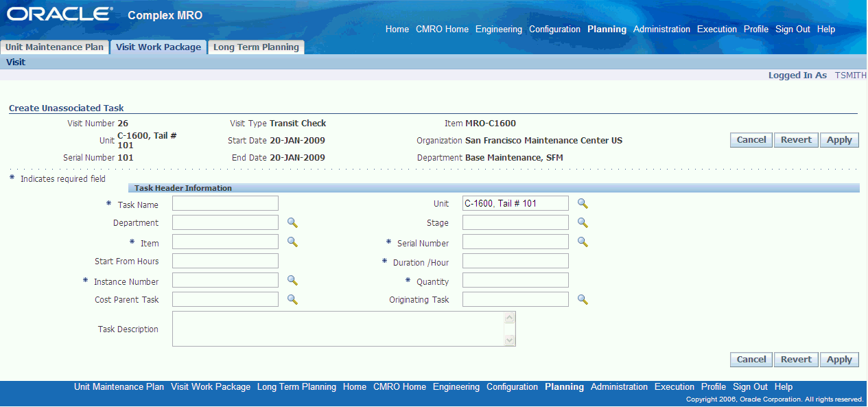This screenshot has height=407, width=868.
Task: Open Administration in top navigation
Action: click(x=661, y=30)
